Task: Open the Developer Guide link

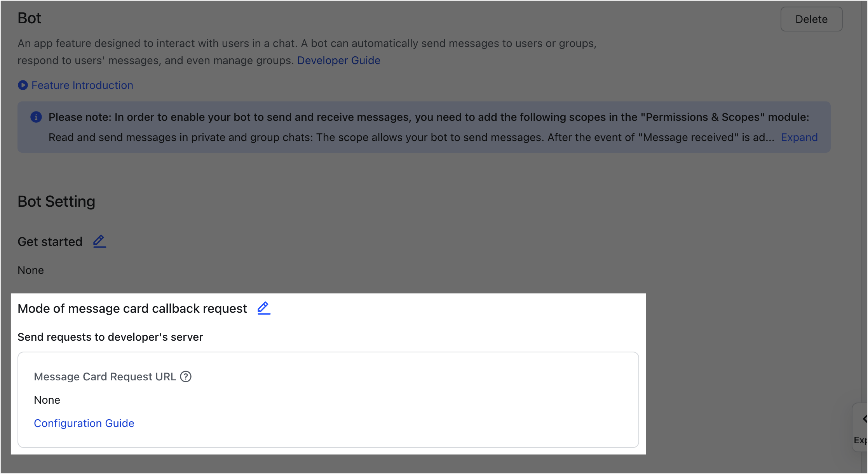Action: [x=338, y=60]
